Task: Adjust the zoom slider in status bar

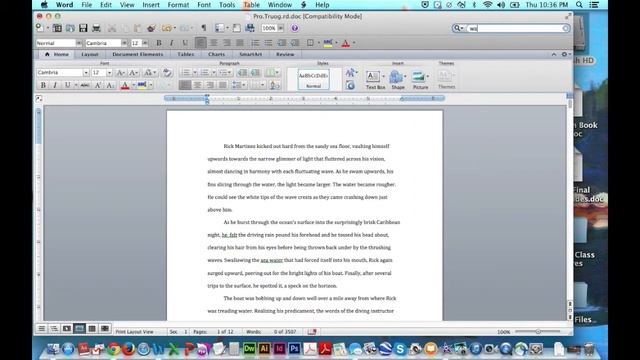Action: tap(538, 331)
